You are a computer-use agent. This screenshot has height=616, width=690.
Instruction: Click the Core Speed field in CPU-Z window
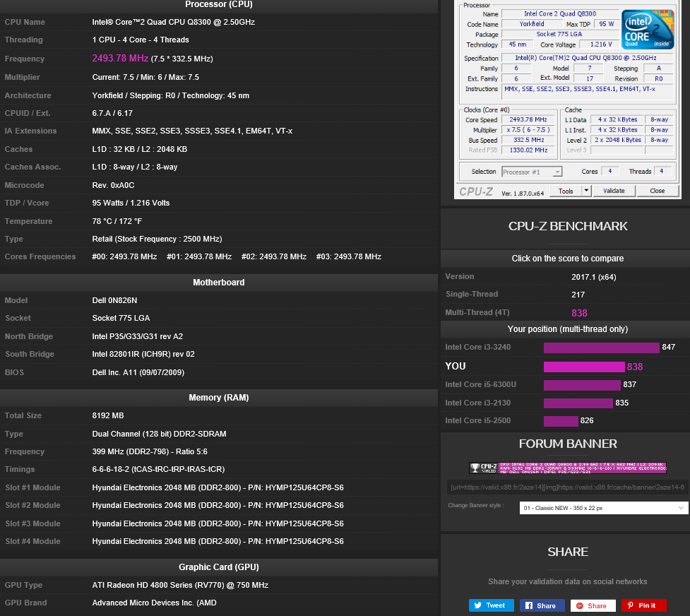point(528,120)
